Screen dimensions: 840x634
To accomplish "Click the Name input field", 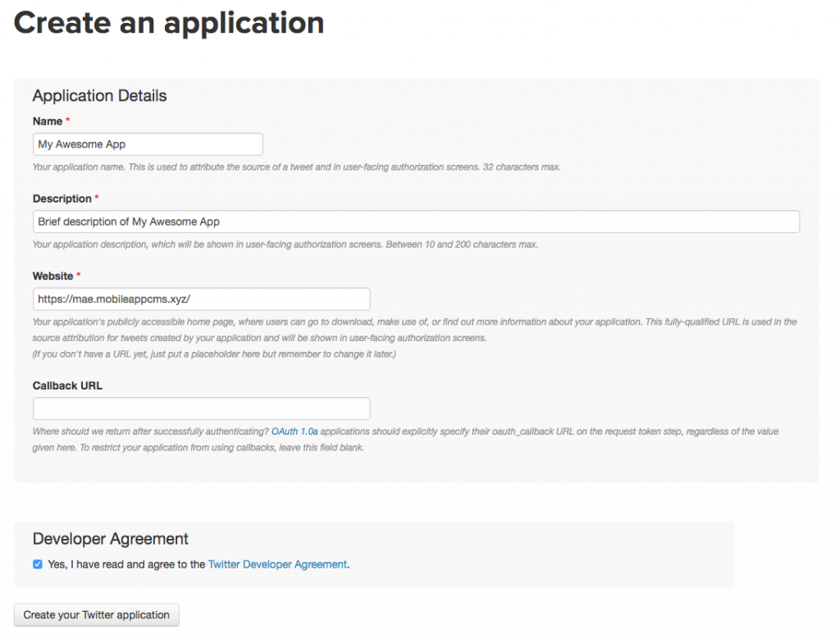I will [x=148, y=144].
